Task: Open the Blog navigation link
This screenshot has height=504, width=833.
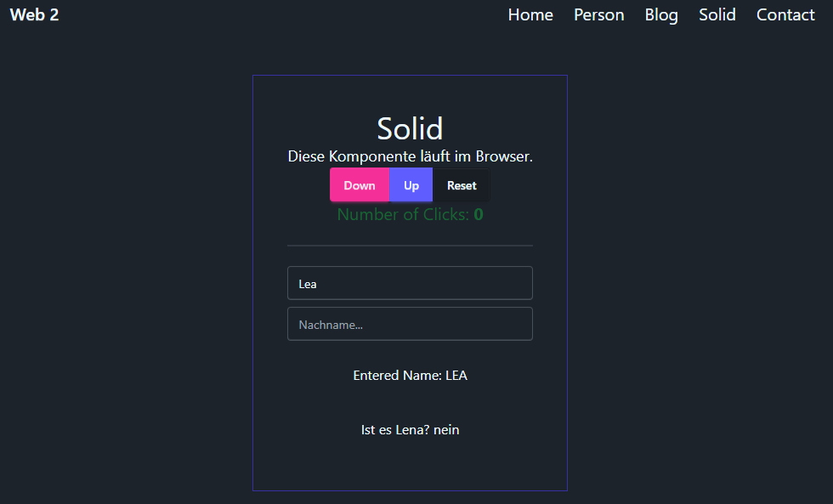Action: click(661, 14)
